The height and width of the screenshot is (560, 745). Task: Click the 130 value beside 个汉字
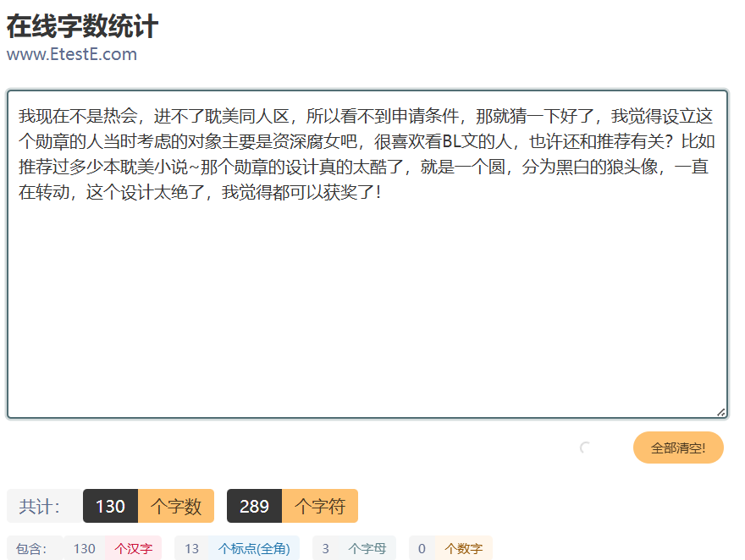(84, 548)
